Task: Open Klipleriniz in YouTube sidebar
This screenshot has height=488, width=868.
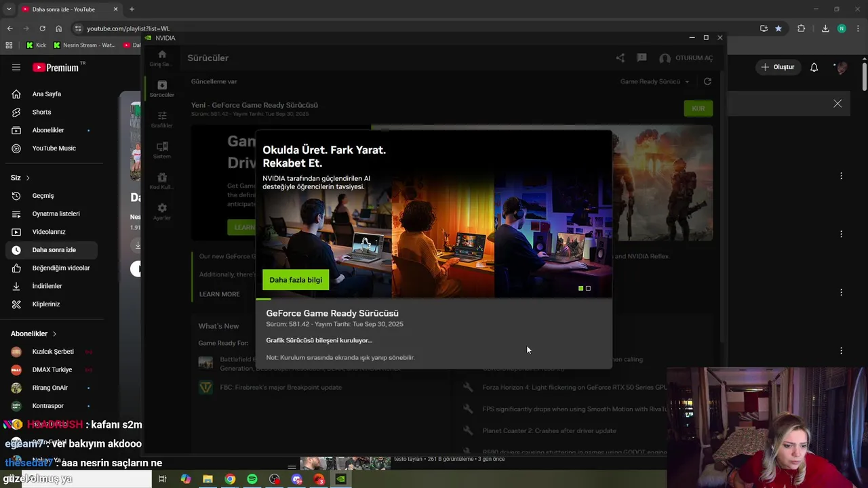Action: point(52,304)
